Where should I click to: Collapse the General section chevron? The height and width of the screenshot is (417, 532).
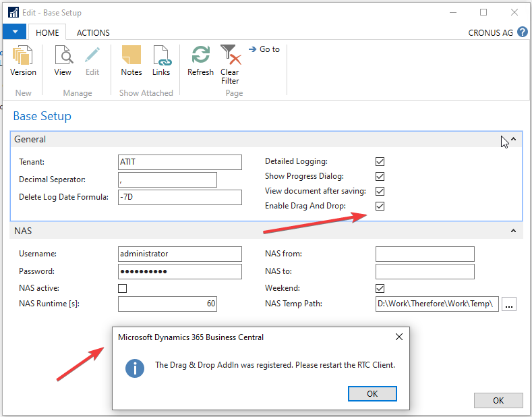pyautogui.click(x=514, y=139)
